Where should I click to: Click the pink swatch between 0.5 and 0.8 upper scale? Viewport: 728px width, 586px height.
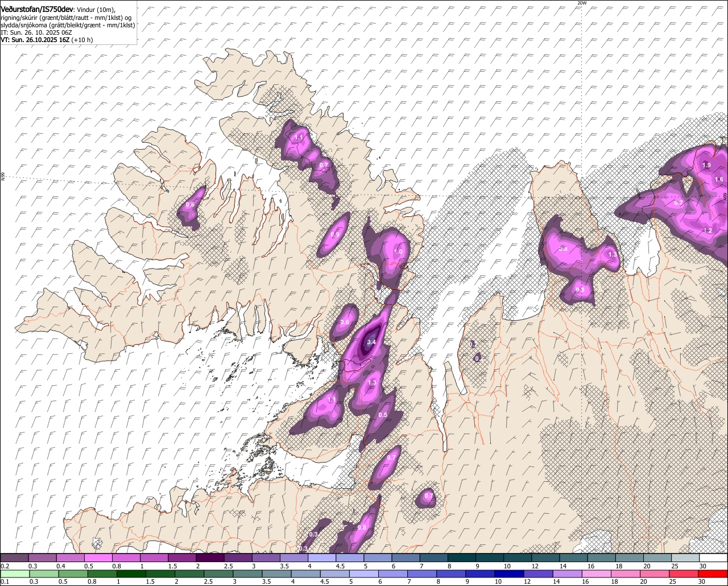click(x=98, y=558)
